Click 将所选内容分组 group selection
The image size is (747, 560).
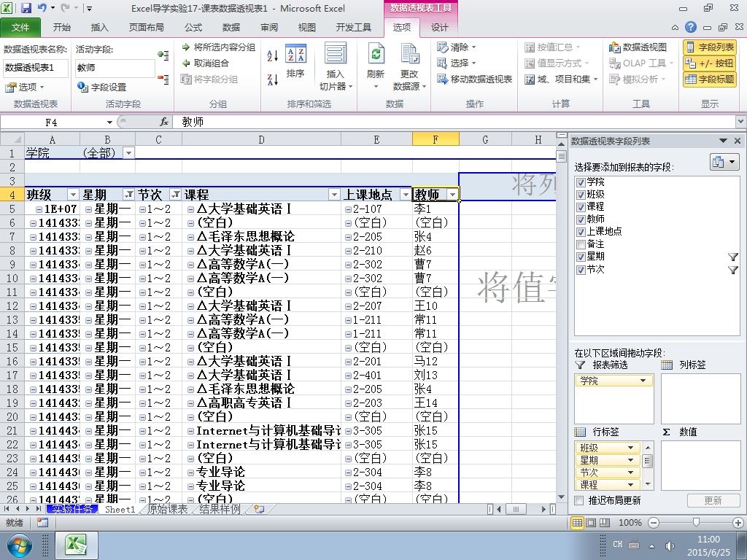218,47
